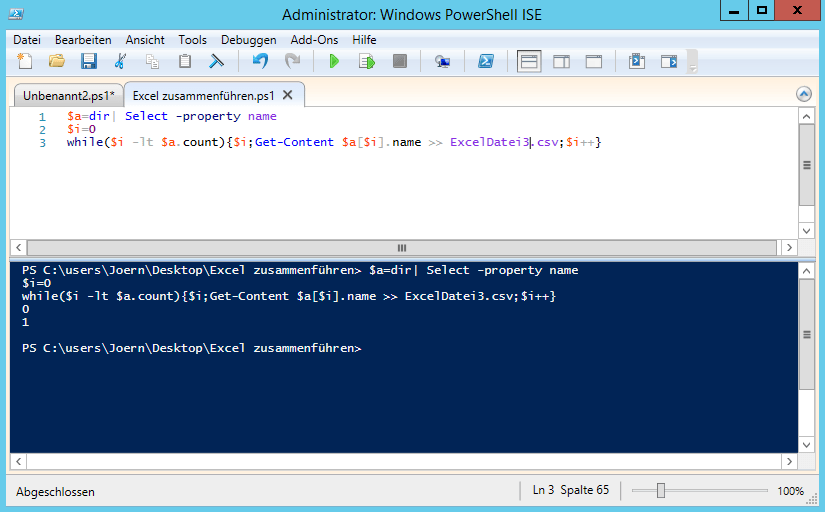The height and width of the screenshot is (512, 825).
Task: Undo the last edit using the toolbar arrow
Action: point(260,62)
